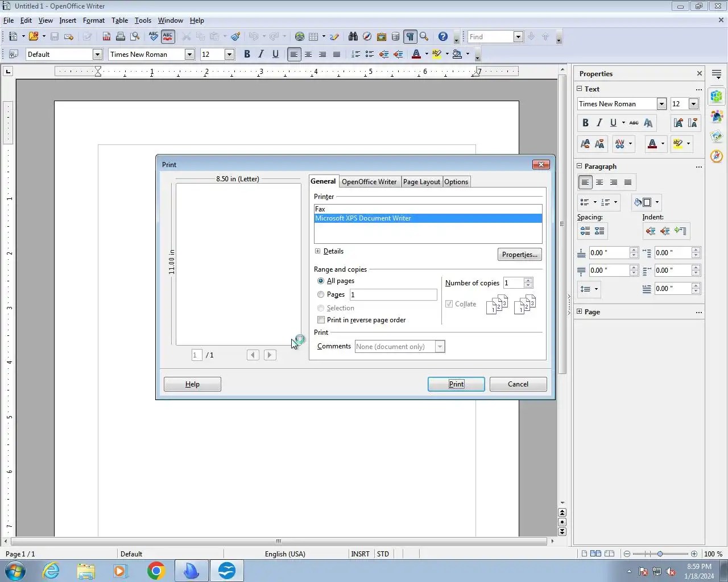
Task: Open Google Chrome from the taskbar
Action: (156, 571)
